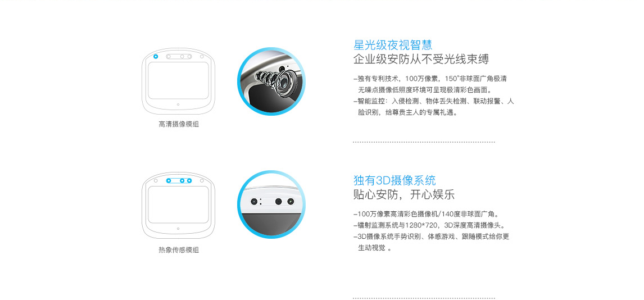Click the blue highlighted camera dot on upper device diagram
The image size is (644, 300).
click(x=156, y=56)
